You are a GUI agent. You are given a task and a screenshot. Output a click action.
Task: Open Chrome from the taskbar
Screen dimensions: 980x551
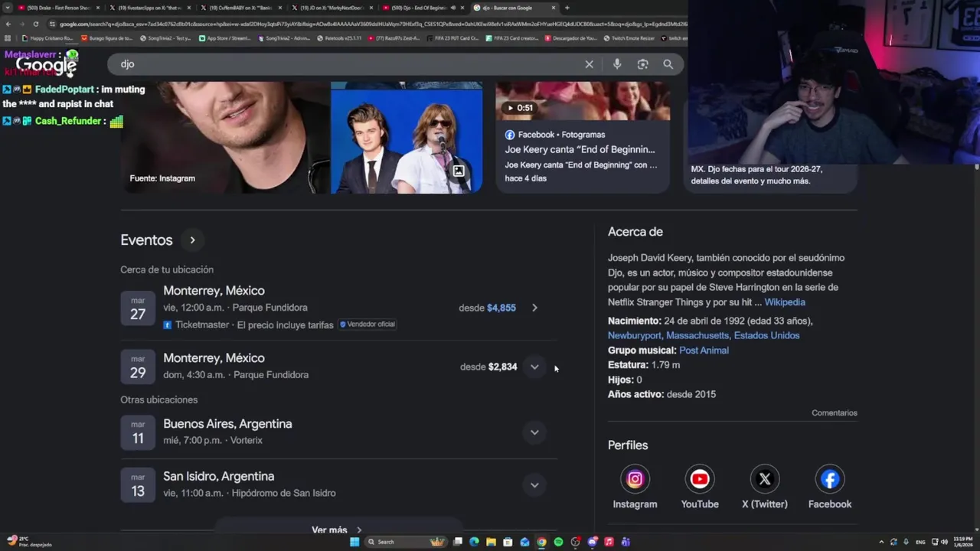click(x=541, y=542)
